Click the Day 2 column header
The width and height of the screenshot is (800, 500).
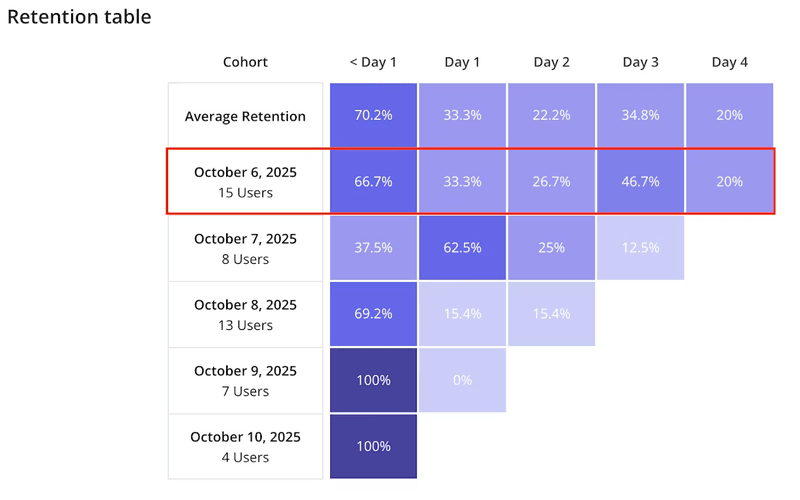[551, 62]
